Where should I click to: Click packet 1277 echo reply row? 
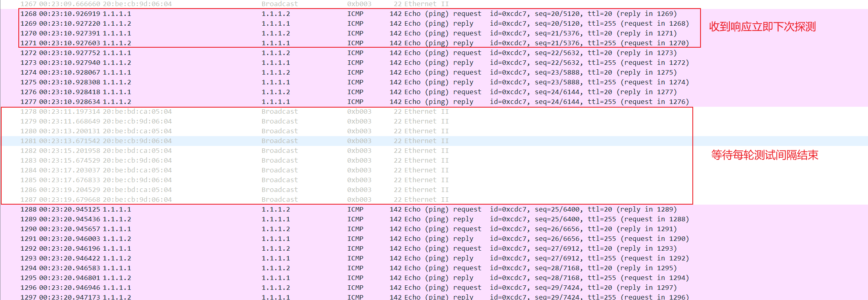355,102
